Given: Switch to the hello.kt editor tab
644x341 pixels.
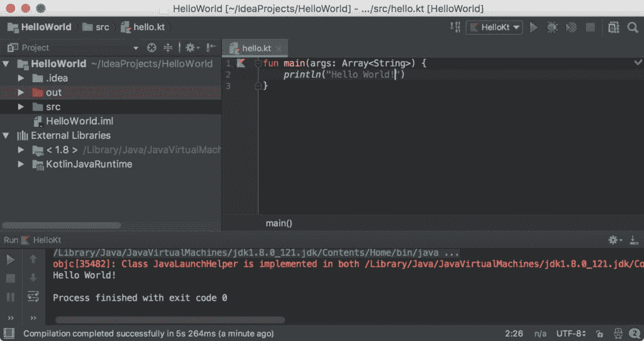Looking at the screenshot, I should click(255, 48).
